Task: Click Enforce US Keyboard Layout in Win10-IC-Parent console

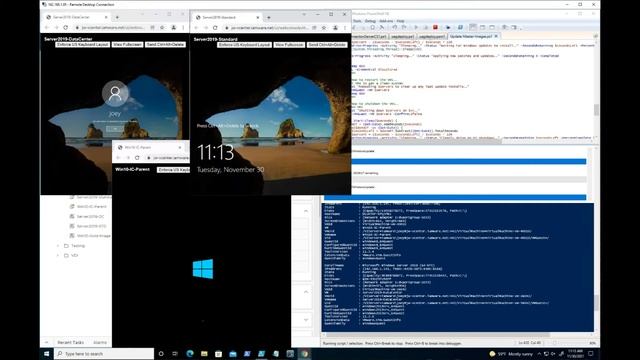Action: [x=173, y=169]
